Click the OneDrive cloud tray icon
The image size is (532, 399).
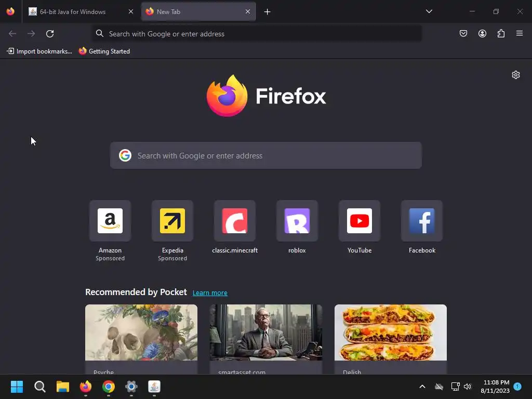(x=439, y=387)
